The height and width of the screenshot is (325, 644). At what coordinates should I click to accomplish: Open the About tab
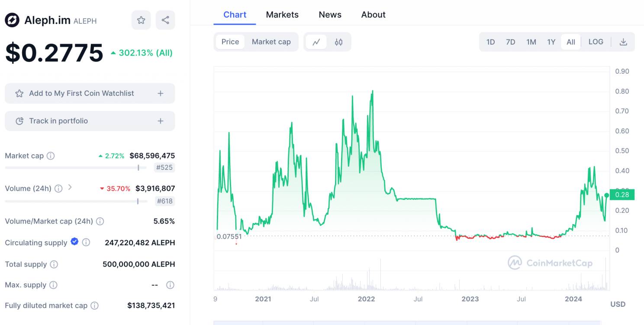pyautogui.click(x=373, y=15)
